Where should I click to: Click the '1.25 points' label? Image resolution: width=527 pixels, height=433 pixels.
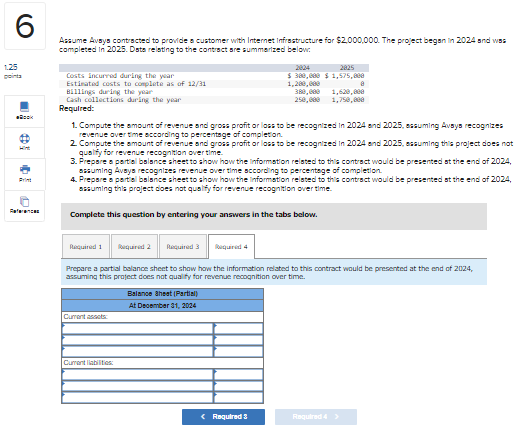pos(12,71)
